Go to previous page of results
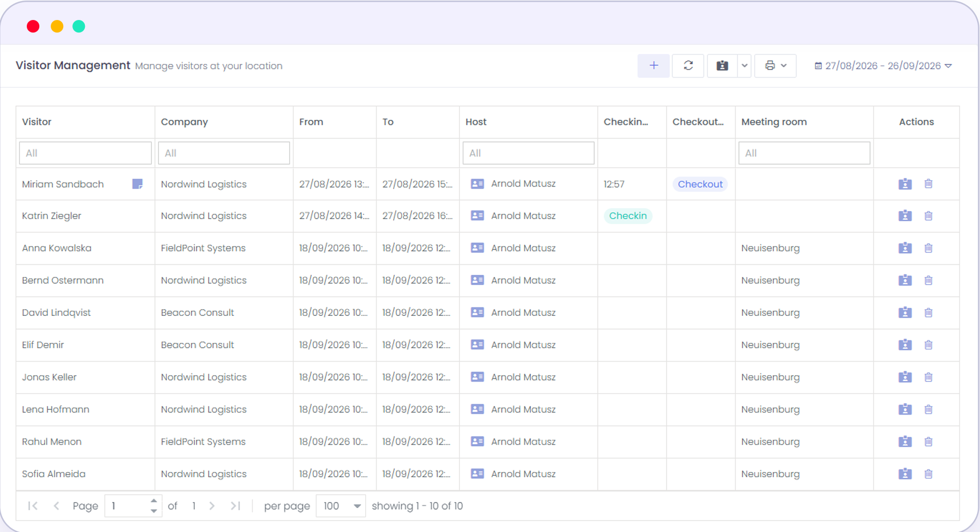The width and height of the screenshot is (980, 532). click(x=56, y=506)
